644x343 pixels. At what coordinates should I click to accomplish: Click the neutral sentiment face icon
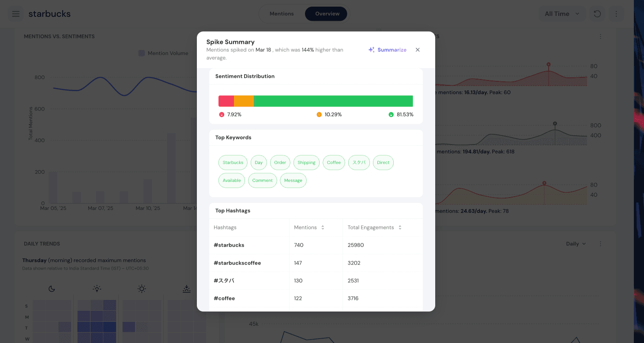[319, 114]
